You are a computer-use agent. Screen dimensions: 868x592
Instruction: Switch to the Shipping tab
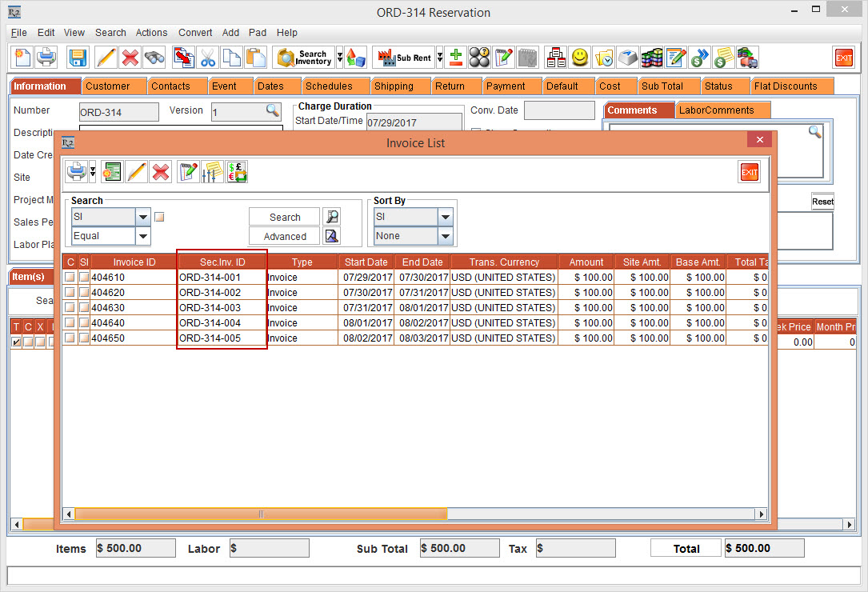[394, 86]
